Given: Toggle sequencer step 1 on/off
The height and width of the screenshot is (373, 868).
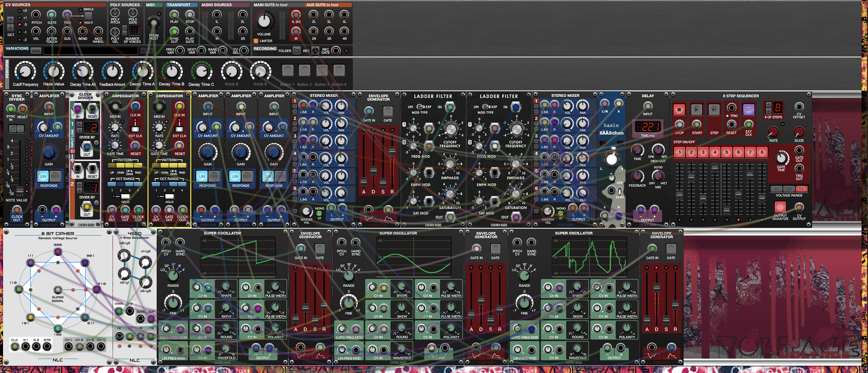Looking at the screenshot, I should point(679,152).
